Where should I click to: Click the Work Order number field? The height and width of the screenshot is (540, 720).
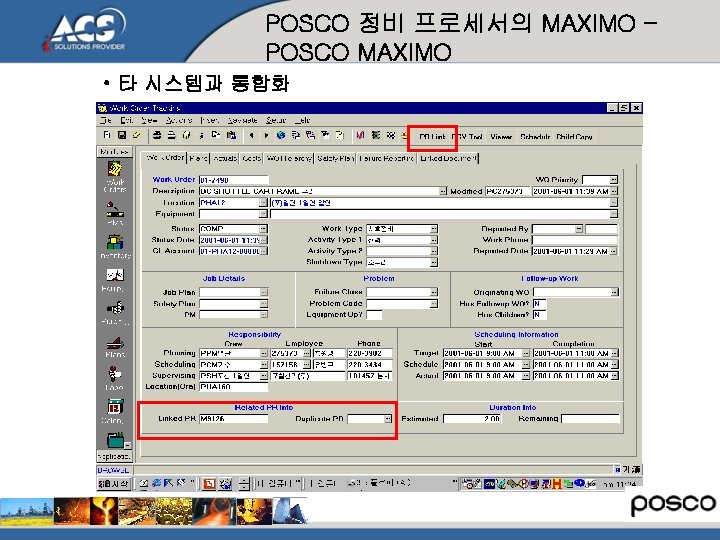click(x=233, y=180)
